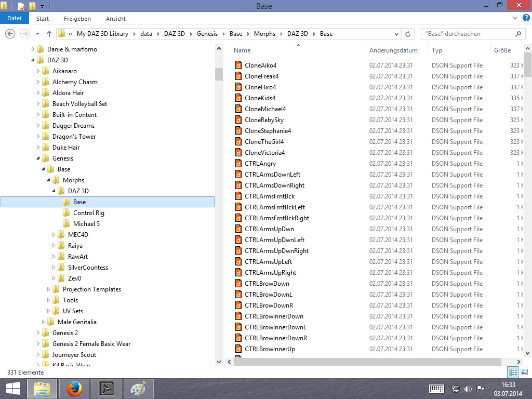Image resolution: width=532 pixels, height=399 pixels.
Task: Select the CloneRebySky file name
Action: tap(264, 120)
